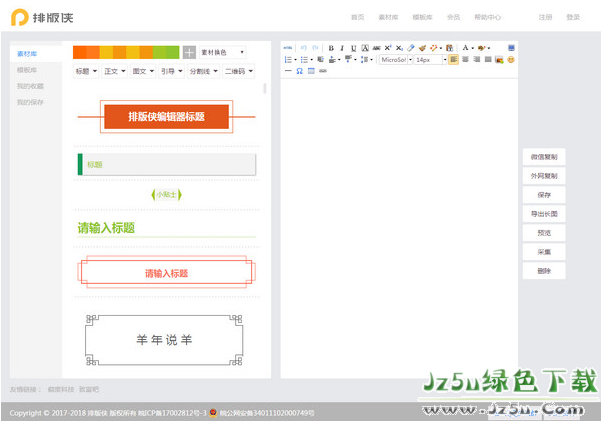
Task: Toggle strikethrough (ABC) formatting
Action: 376,48
